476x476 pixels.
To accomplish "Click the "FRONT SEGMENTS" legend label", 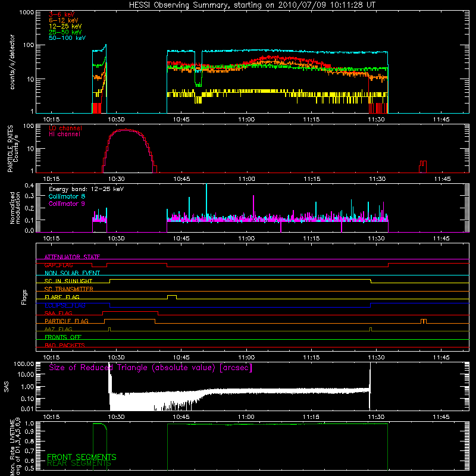I will point(82,457).
